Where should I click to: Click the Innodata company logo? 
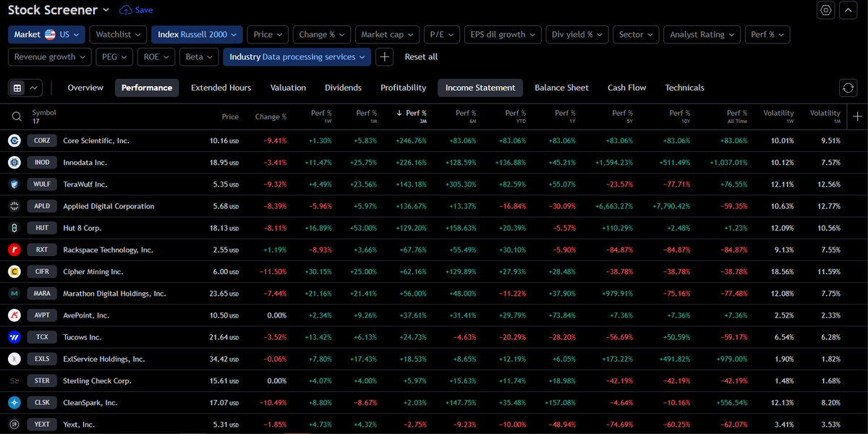14,162
